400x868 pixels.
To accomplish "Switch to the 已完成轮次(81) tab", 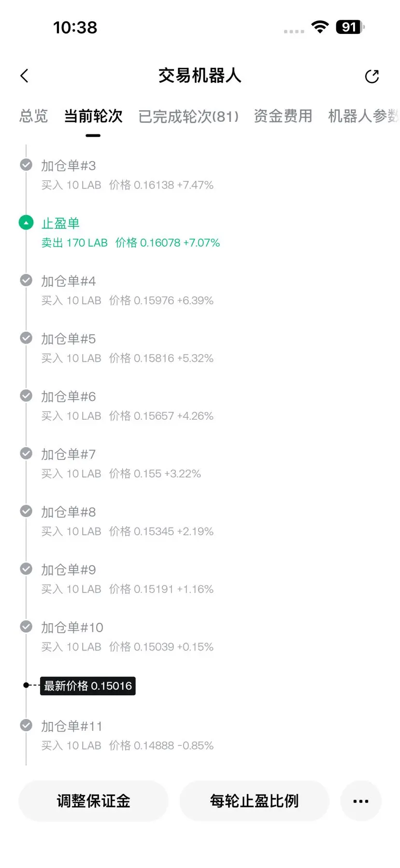I will pos(188,117).
